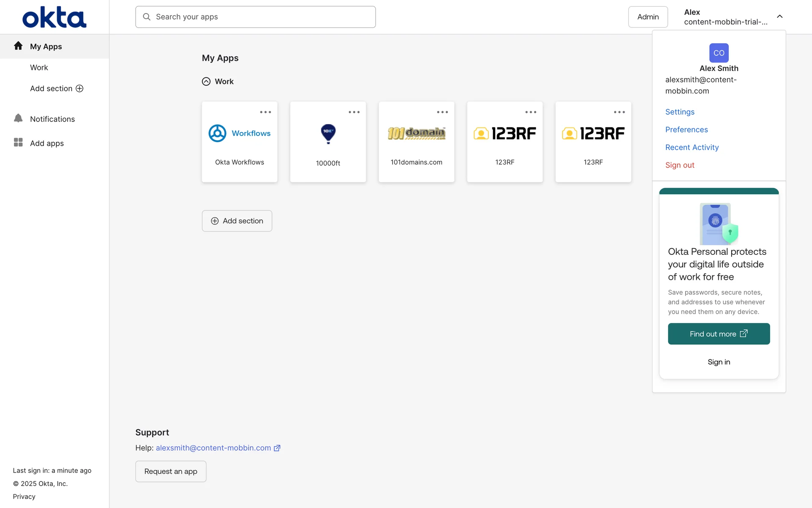812x508 pixels.
Task: Click the Notifications bell icon
Action: coord(18,119)
